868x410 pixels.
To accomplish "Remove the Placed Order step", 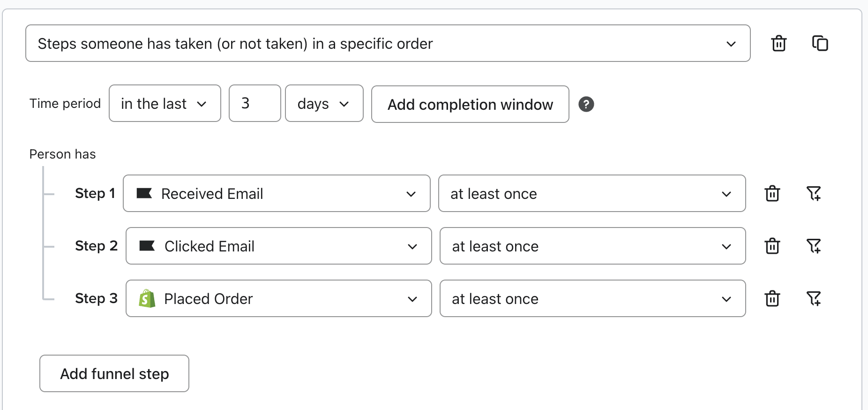I will 772,298.
